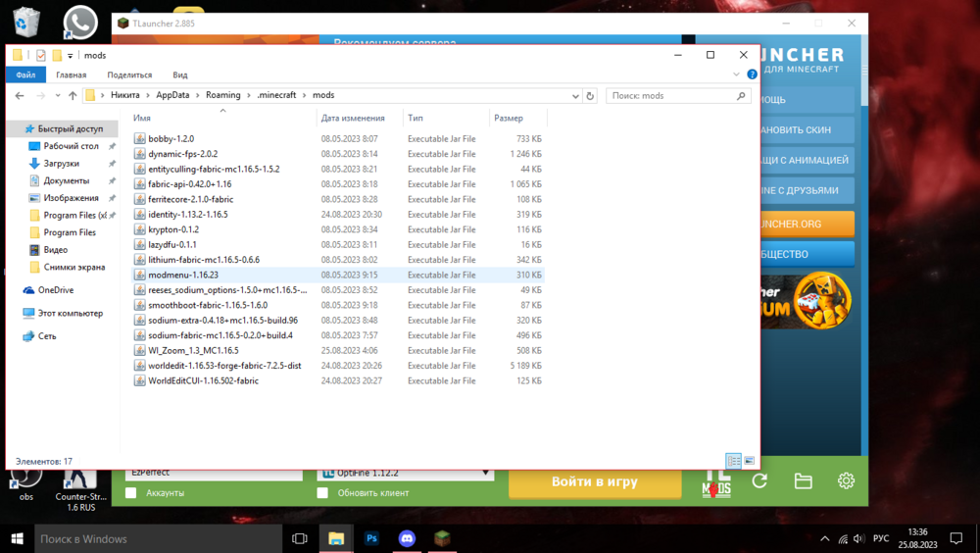Click the properties quick access toolbar icon

click(40, 55)
